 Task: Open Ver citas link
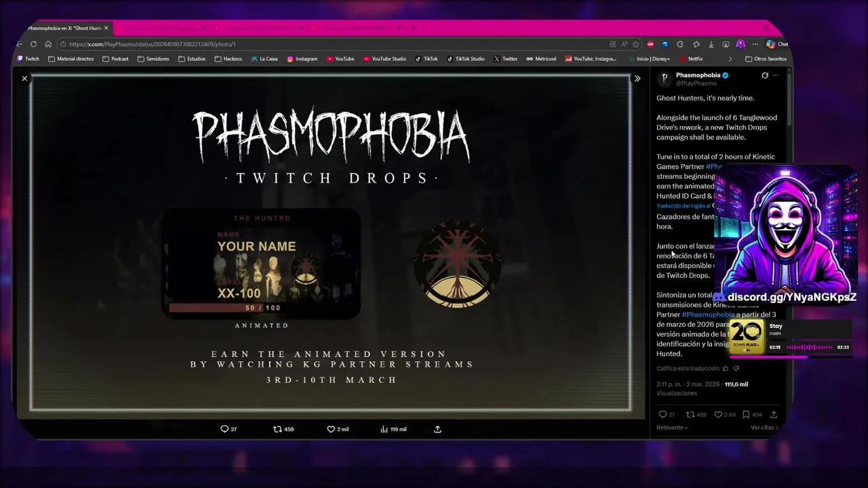[764, 428]
